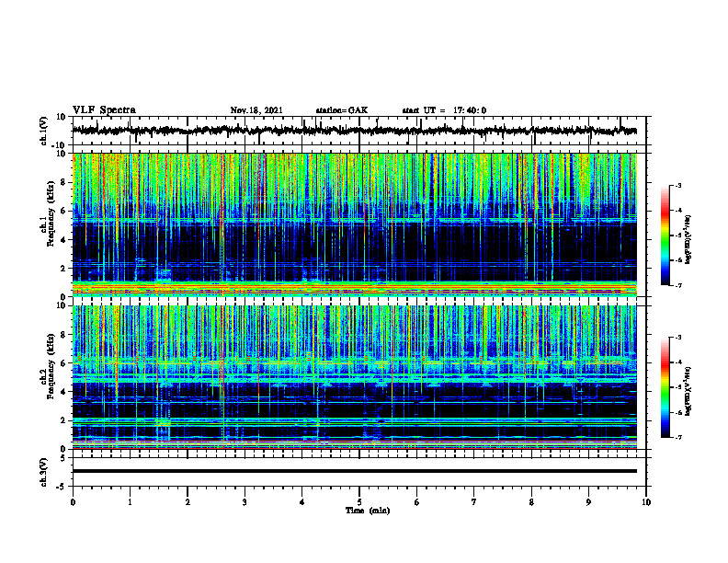Click the time axis tick label "0"
This screenshot has height=563, width=728.
[73, 502]
